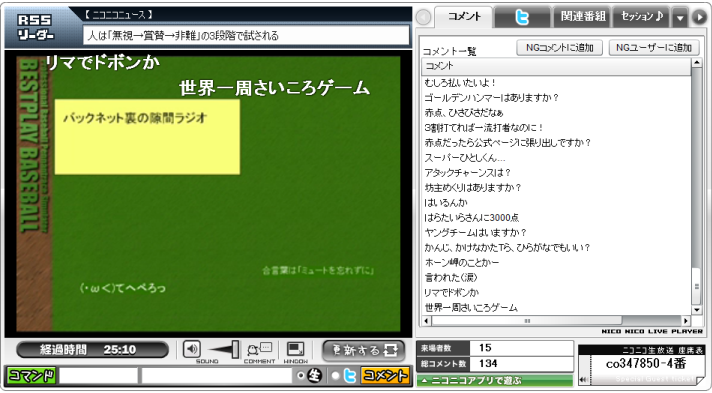Adjust the SOUND volume slider
The width and height of the screenshot is (712, 393).
pos(223,349)
